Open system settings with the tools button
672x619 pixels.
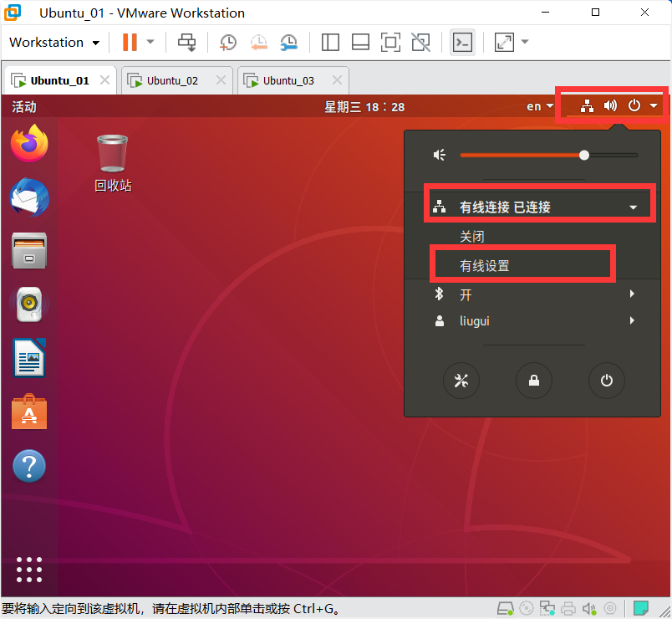point(461,381)
